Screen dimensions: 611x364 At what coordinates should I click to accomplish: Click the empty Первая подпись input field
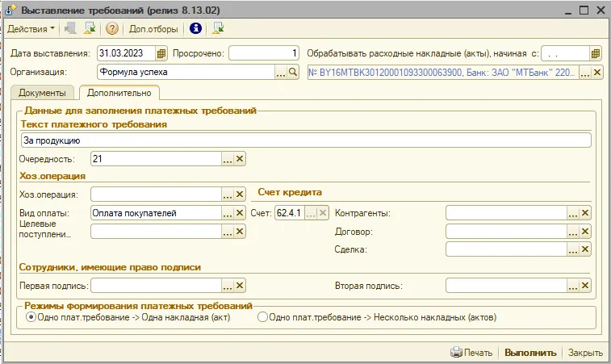tap(156, 286)
